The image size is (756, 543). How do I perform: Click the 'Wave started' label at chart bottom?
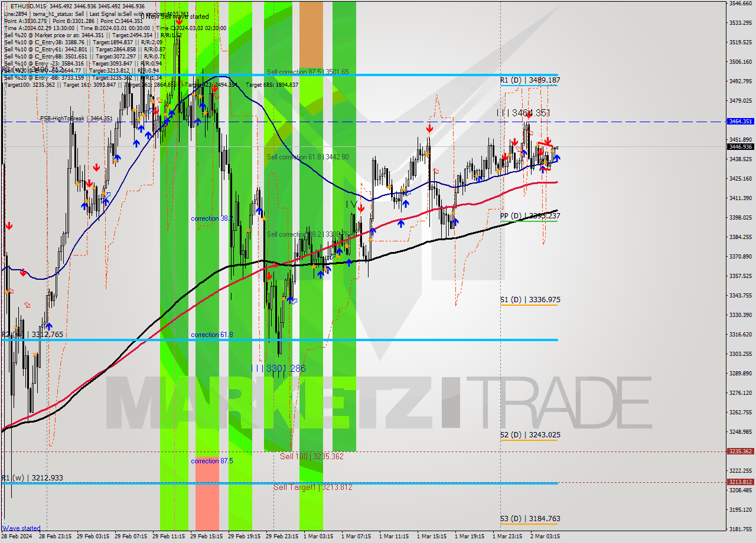tap(21, 528)
